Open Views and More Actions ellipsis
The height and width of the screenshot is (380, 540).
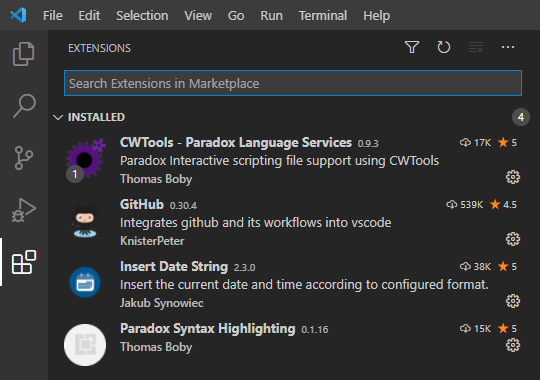tap(508, 47)
